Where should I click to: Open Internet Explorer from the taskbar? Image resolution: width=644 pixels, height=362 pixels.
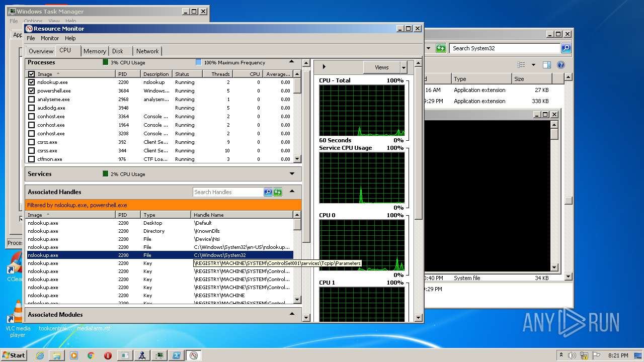[40, 355]
